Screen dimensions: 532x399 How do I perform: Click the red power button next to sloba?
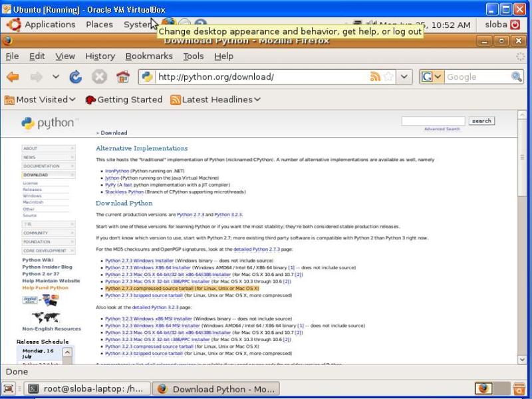(515, 25)
